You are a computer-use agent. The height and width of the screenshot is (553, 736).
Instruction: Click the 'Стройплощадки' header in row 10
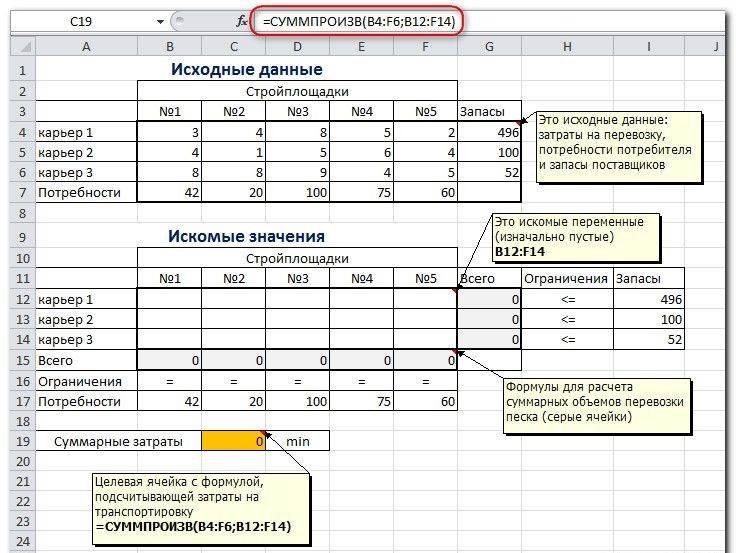click(298, 258)
